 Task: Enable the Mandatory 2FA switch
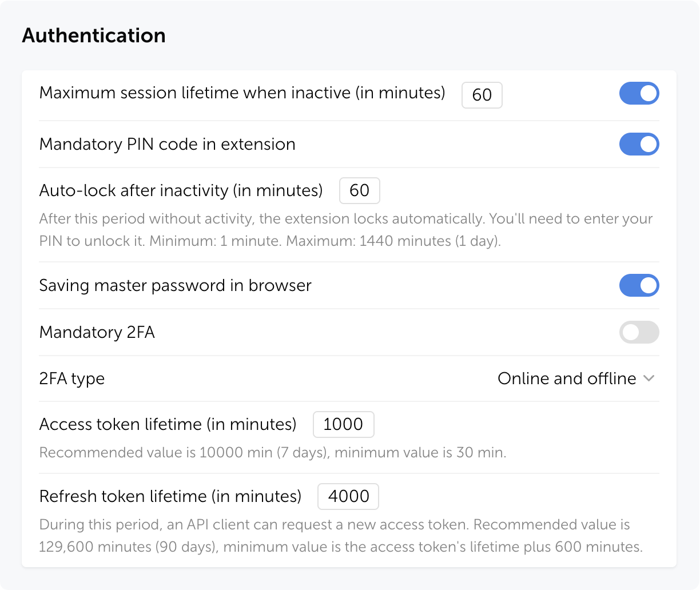pyautogui.click(x=639, y=332)
